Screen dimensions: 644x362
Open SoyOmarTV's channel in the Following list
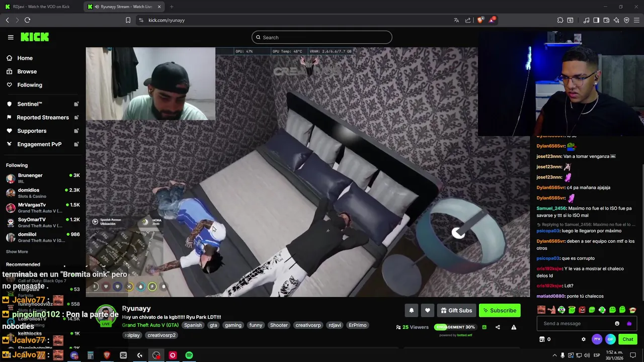point(43,222)
